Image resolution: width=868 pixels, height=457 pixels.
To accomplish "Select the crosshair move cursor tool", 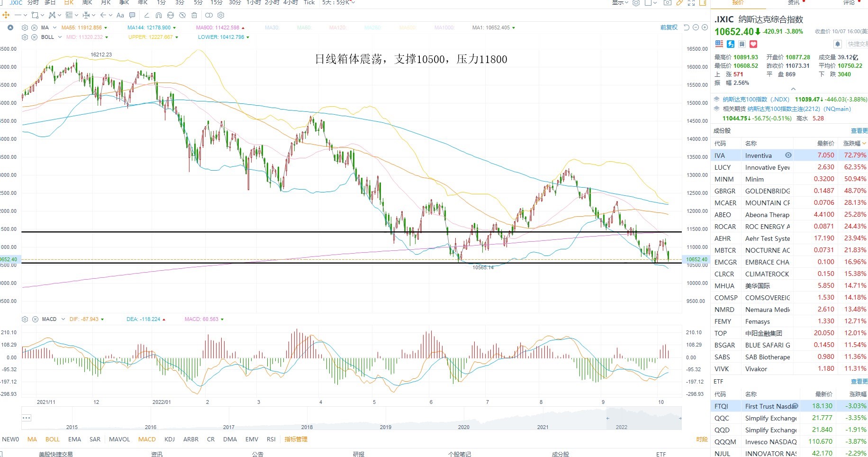I will (x=6, y=15).
